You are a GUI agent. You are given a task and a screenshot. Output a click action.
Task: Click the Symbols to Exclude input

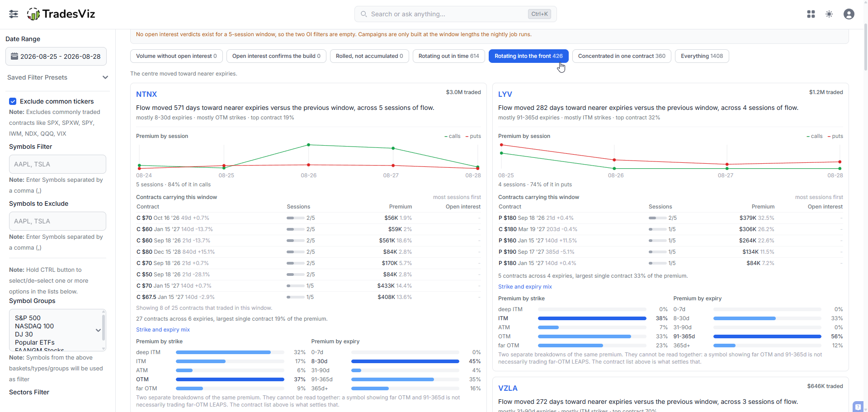click(x=57, y=221)
